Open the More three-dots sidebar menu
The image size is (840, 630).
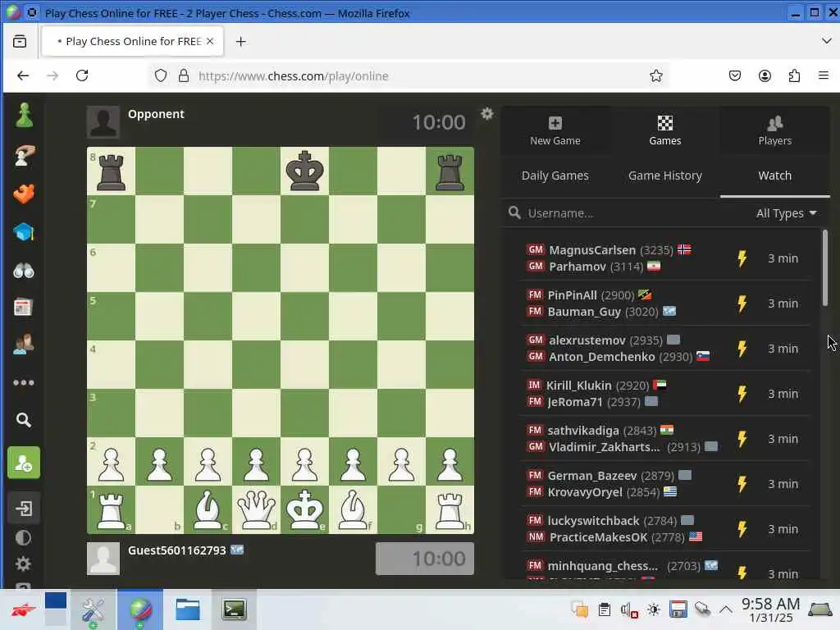24,382
